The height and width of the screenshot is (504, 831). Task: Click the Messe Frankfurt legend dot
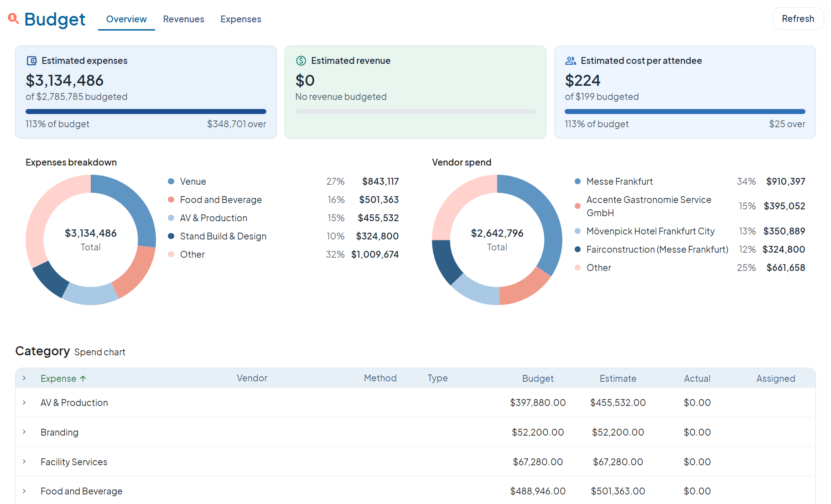tap(577, 182)
